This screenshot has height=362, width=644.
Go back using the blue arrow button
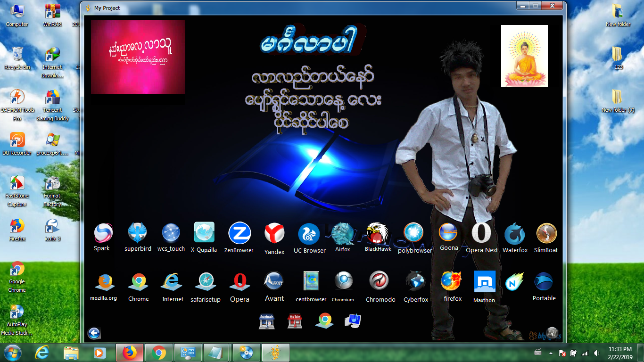click(94, 334)
